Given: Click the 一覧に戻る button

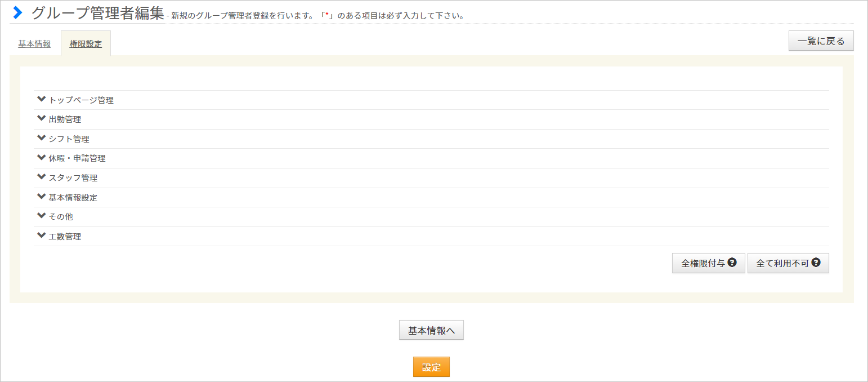Looking at the screenshot, I should coord(821,41).
